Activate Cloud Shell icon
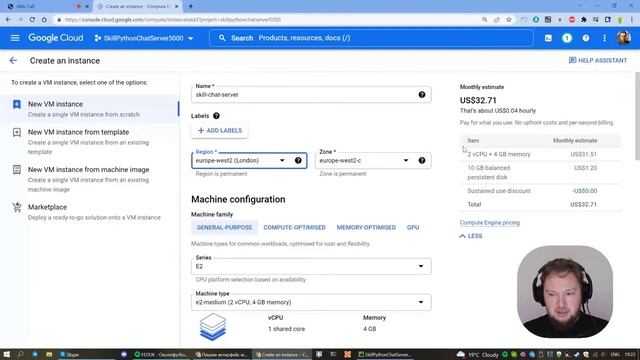The height and width of the screenshot is (360, 640). coord(548,38)
